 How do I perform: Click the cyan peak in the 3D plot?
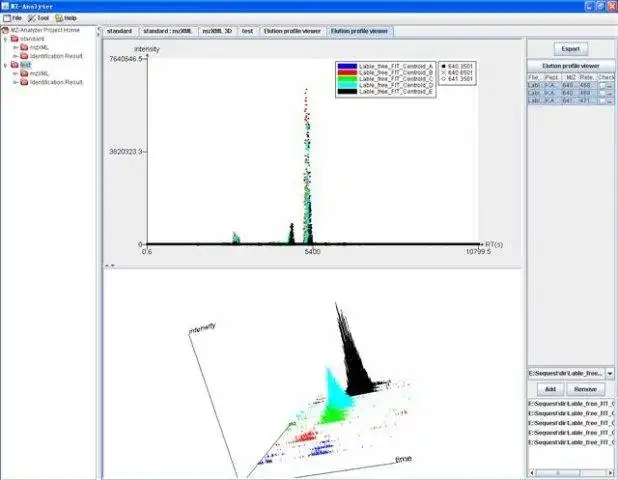click(x=337, y=390)
